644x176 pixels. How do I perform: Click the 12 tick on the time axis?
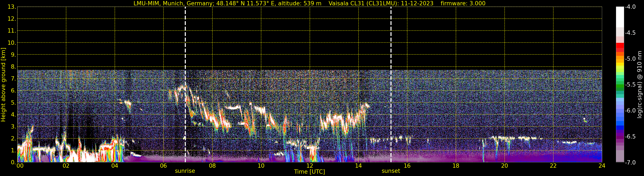pyautogui.click(x=310, y=166)
